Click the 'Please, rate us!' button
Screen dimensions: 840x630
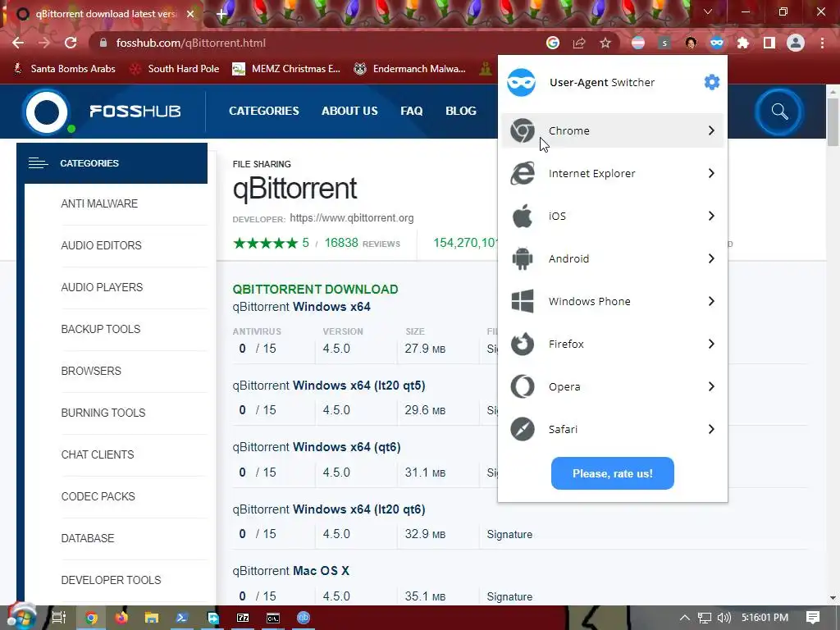(612, 473)
